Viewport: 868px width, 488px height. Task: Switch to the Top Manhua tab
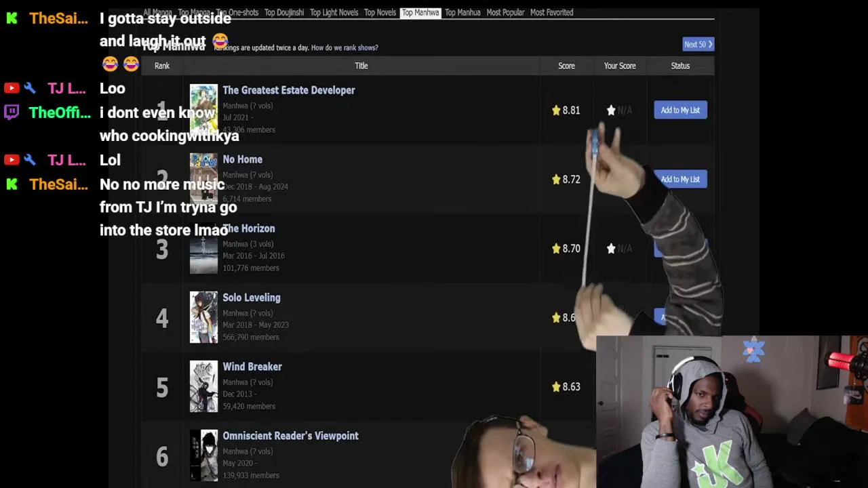point(462,12)
